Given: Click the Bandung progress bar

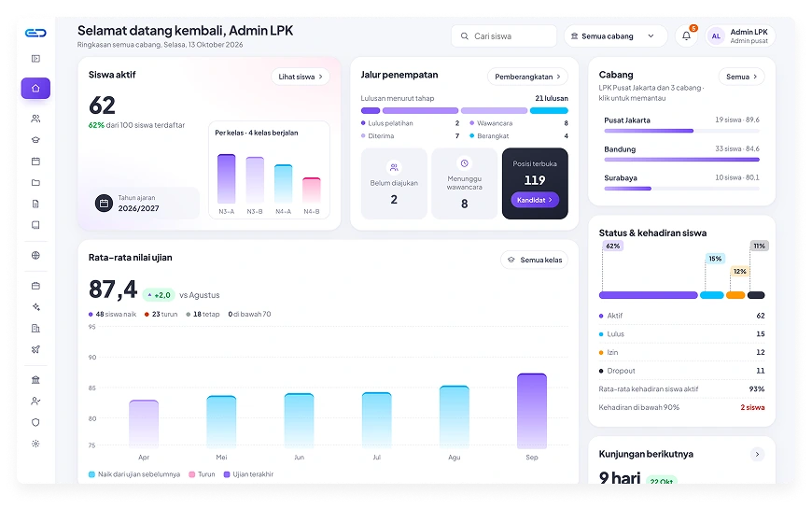Looking at the screenshot, I should (681, 160).
